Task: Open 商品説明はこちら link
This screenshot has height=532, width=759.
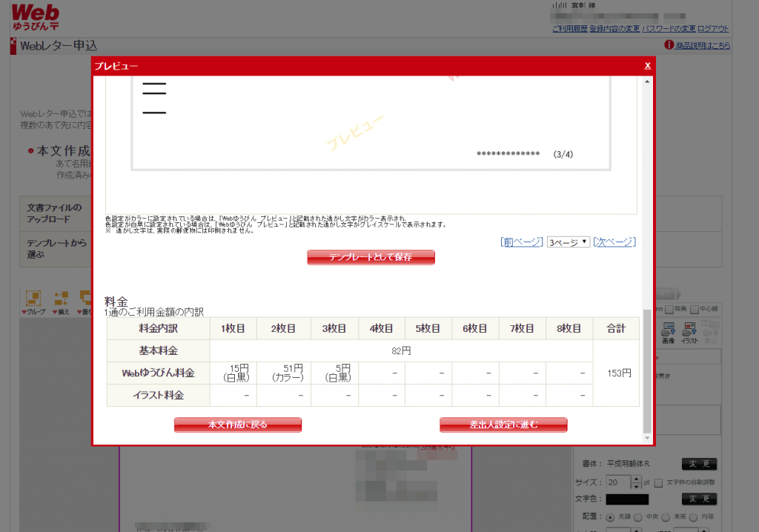Action: point(703,45)
